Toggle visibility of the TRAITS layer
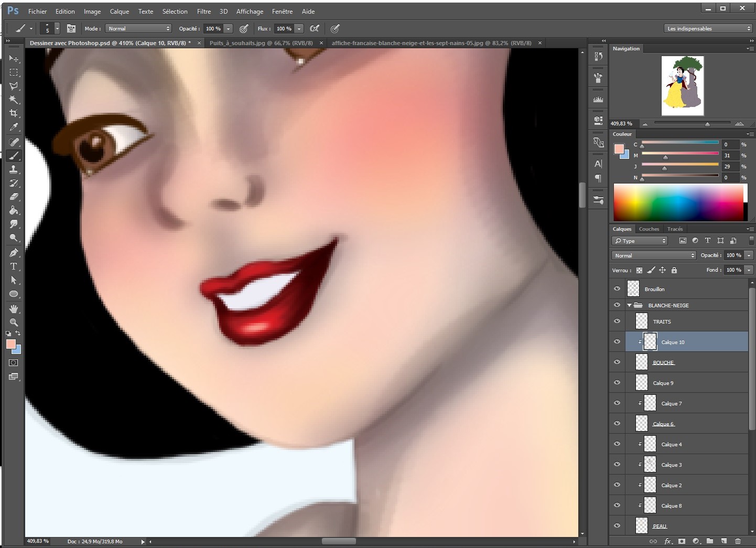756x548 pixels. click(x=617, y=321)
